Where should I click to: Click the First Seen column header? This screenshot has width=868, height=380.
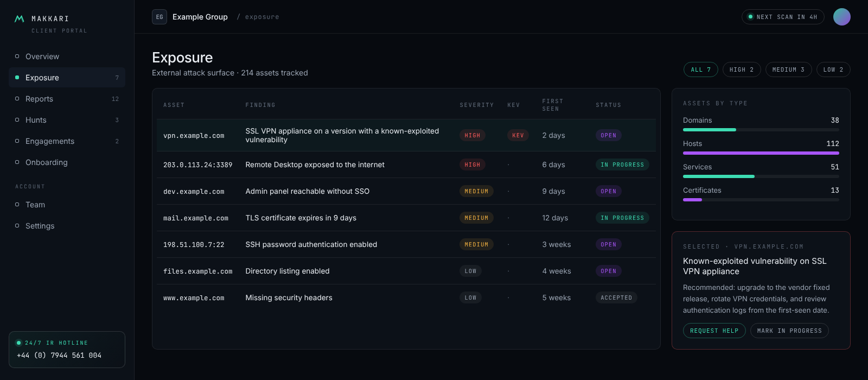coord(553,105)
